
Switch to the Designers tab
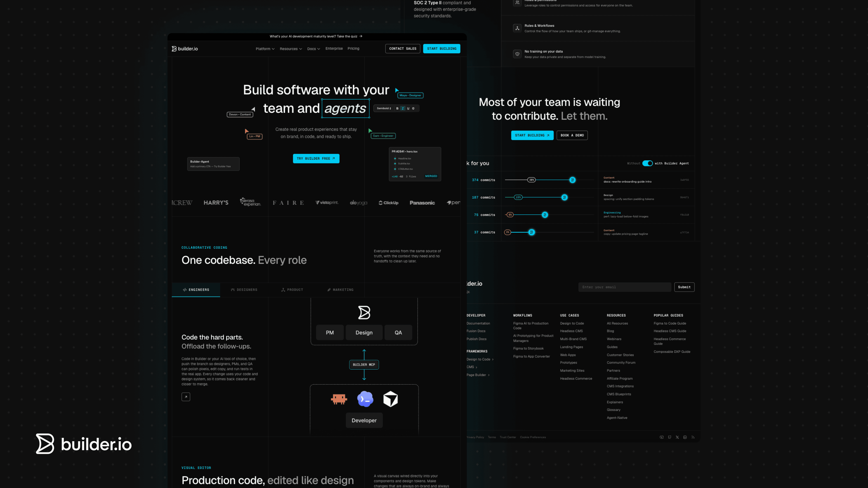244,290
